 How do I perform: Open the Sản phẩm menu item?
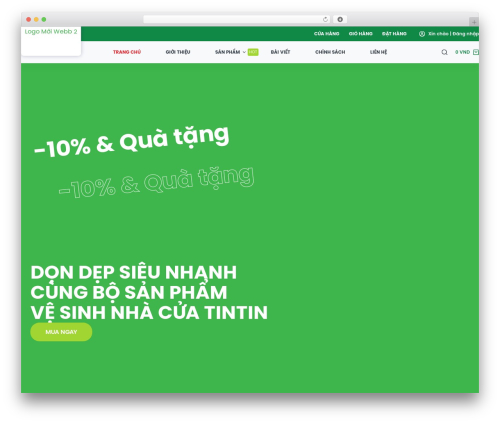[227, 52]
